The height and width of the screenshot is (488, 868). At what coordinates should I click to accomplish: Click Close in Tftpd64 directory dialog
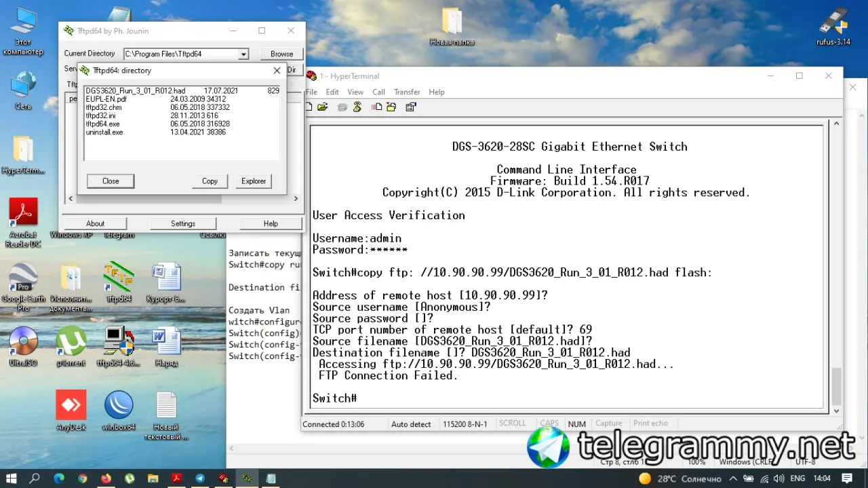point(111,181)
